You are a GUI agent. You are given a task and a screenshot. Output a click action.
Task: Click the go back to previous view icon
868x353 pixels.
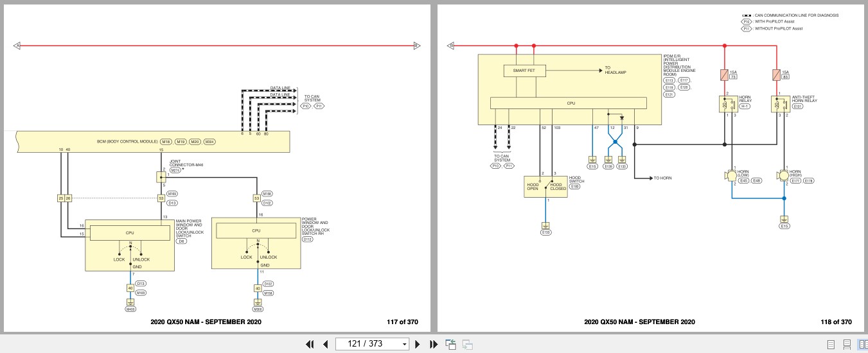point(450,344)
